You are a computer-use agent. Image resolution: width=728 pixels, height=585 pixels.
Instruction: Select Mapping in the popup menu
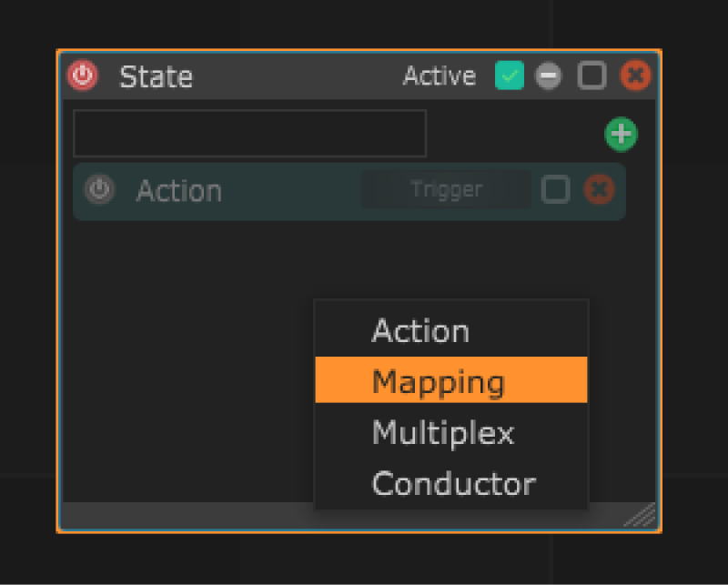(438, 381)
